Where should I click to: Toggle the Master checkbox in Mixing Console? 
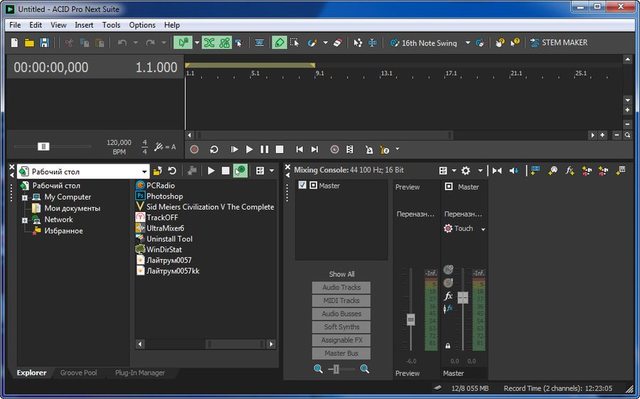(x=302, y=185)
